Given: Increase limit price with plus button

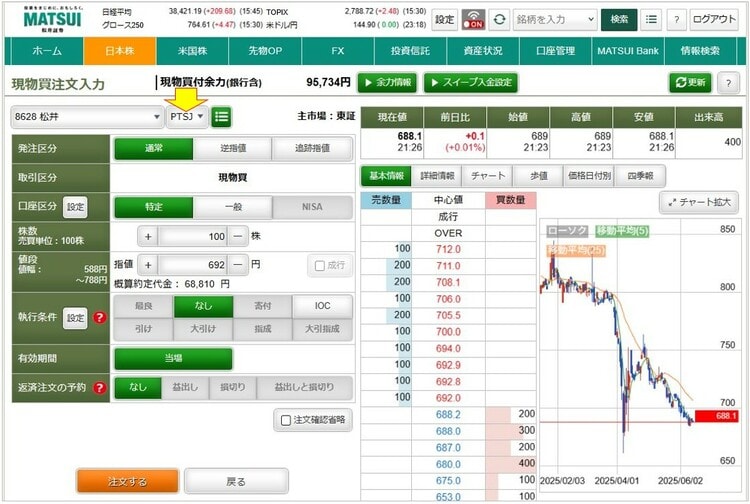Looking at the screenshot, I should click(x=148, y=265).
